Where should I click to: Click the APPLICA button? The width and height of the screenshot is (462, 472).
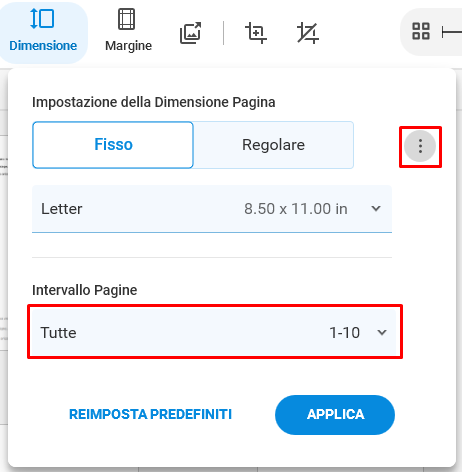(x=335, y=415)
